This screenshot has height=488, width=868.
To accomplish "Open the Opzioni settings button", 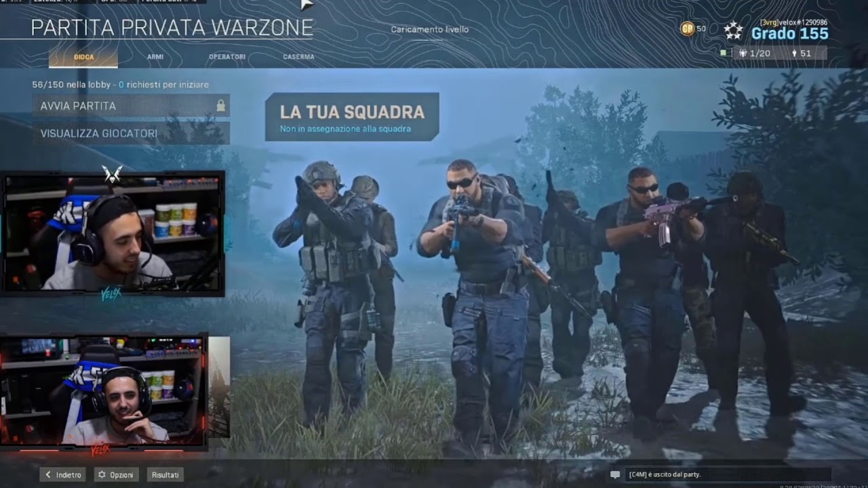I will (x=116, y=475).
